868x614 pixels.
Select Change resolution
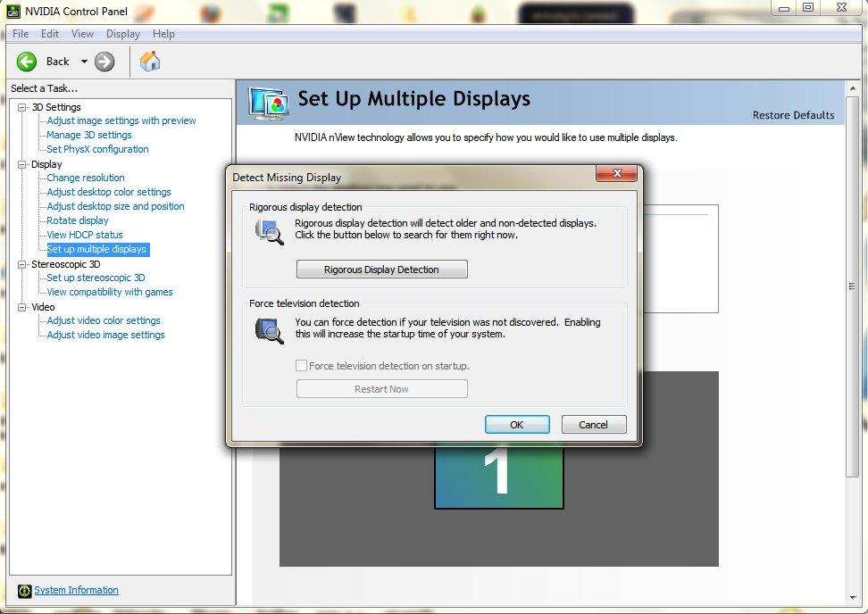86,178
